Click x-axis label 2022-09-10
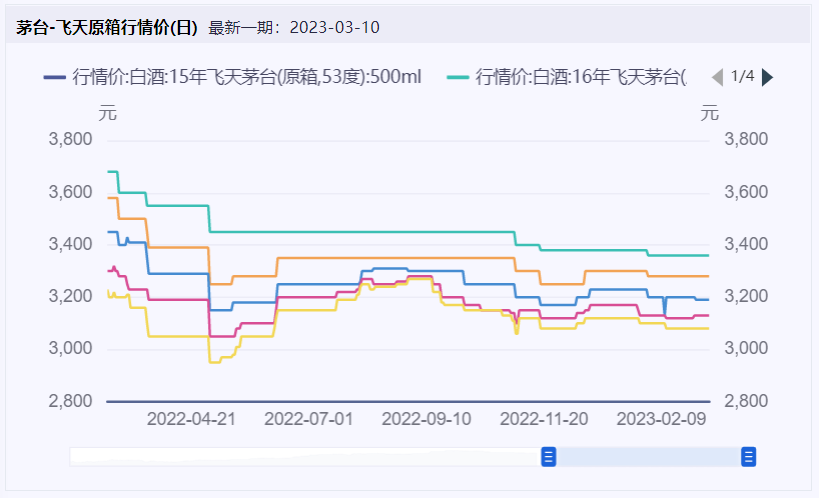 tap(426, 419)
